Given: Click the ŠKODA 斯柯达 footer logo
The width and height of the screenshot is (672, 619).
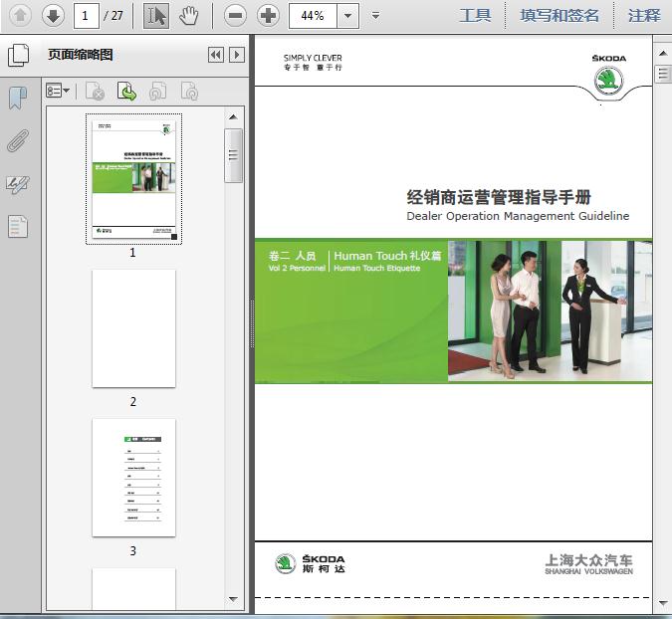Looking at the screenshot, I should [310, 563].
